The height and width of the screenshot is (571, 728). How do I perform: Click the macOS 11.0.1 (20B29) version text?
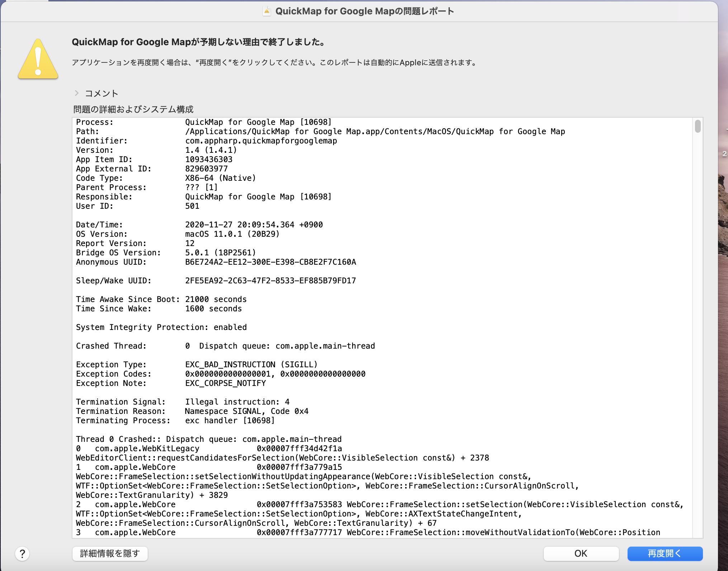point(232,234)
